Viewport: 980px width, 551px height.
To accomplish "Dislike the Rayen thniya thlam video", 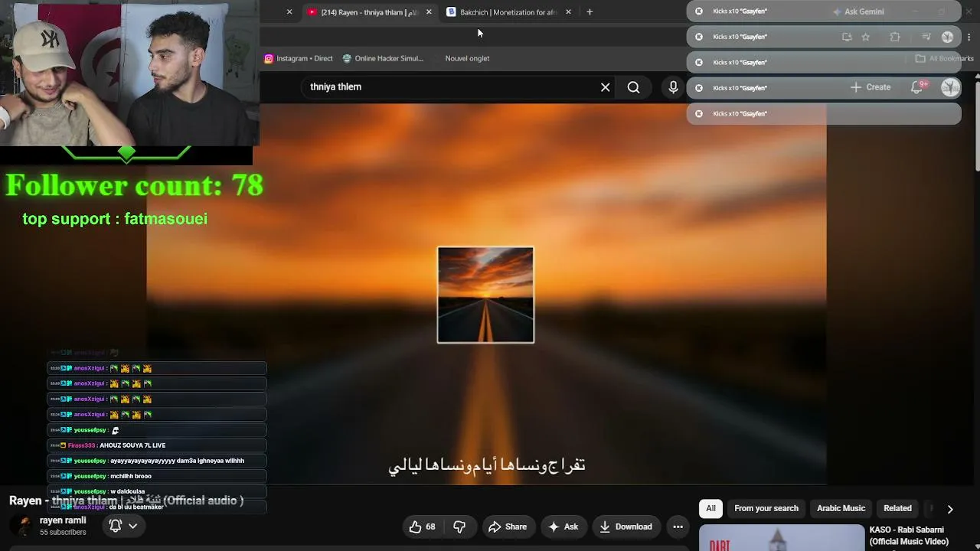I will tap(459, 527).
